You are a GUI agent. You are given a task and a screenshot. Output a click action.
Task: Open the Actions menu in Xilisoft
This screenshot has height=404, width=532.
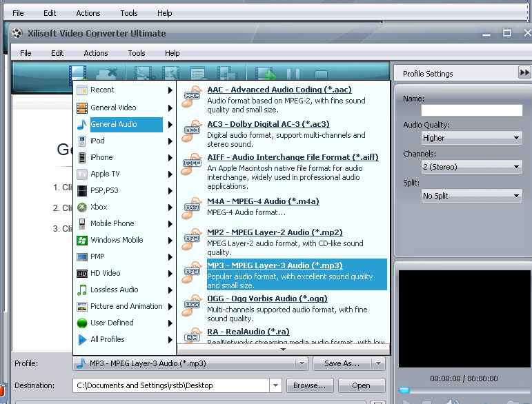pos(96,53)
